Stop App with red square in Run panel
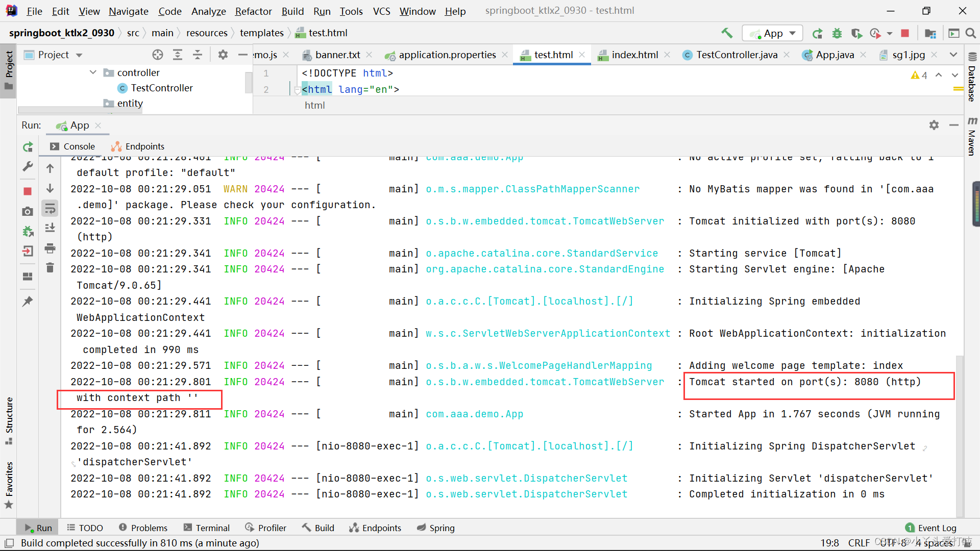This screenshot has height=551, width=980. [x=28, y=191]
